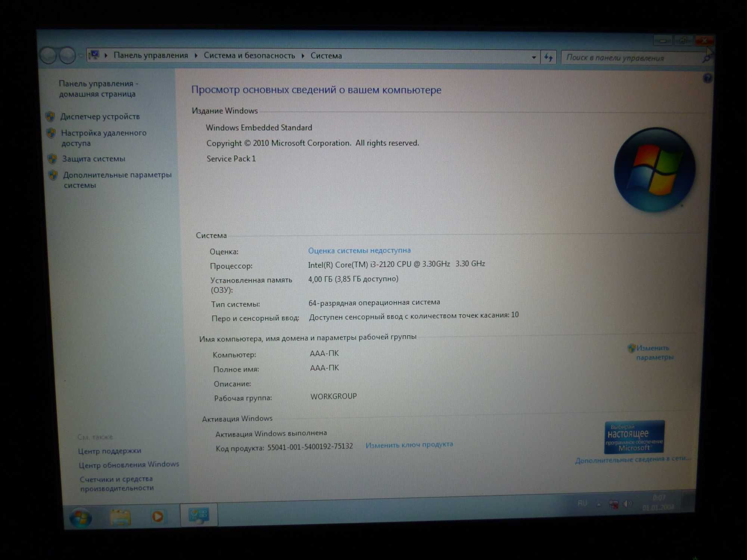Click the shield icon beside Диспетчер устройств
Viewport: 747px width, 560px height.
[x=50, y=117]
